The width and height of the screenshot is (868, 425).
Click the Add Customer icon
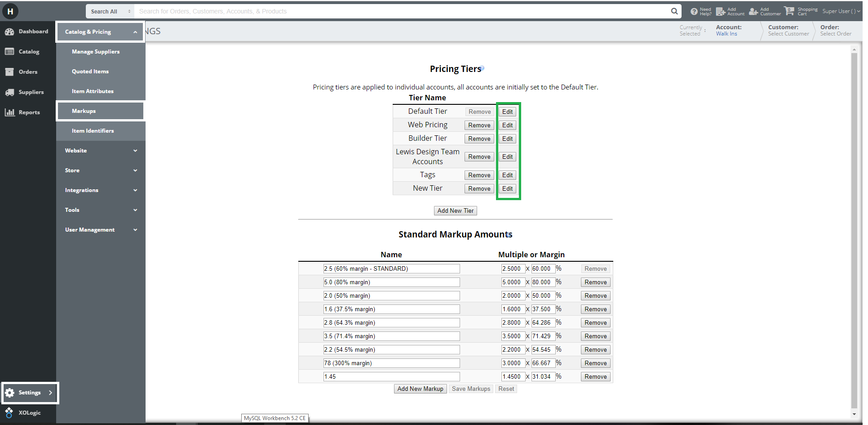pyautogui.click(x=753, y=11)
